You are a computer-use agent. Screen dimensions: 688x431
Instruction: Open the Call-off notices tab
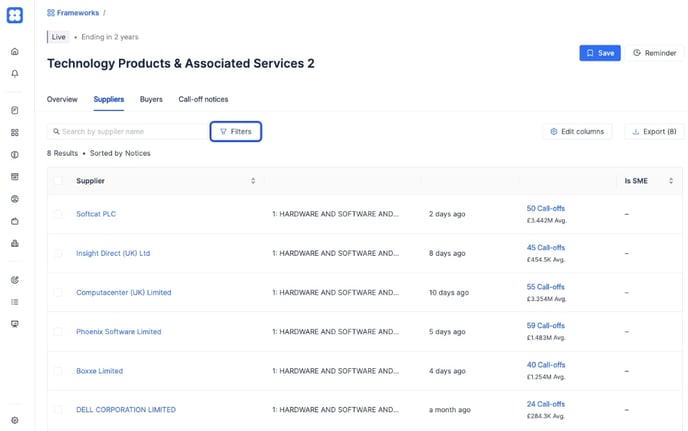(203, 99)
